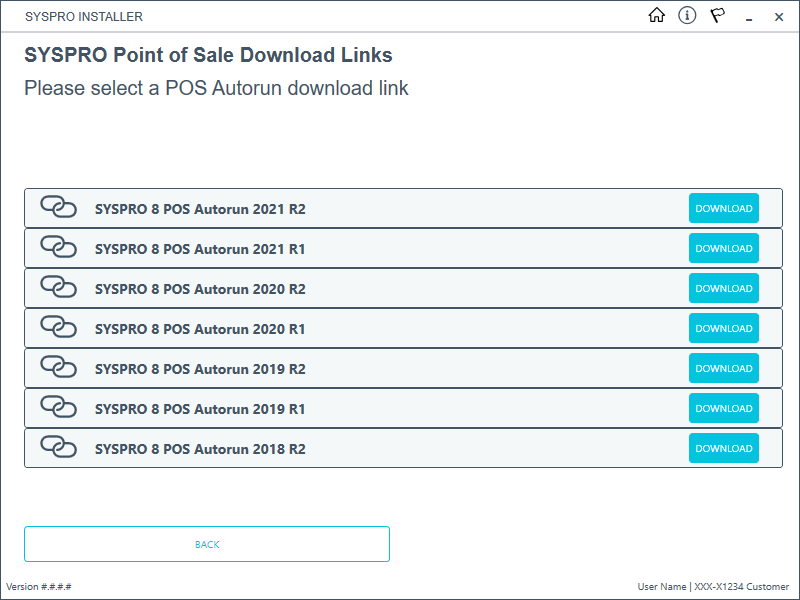This screenshot has width=800, height=600.
Task: Click link icon for POS Autorun 2020 R1
Action: tap(58, 327)
